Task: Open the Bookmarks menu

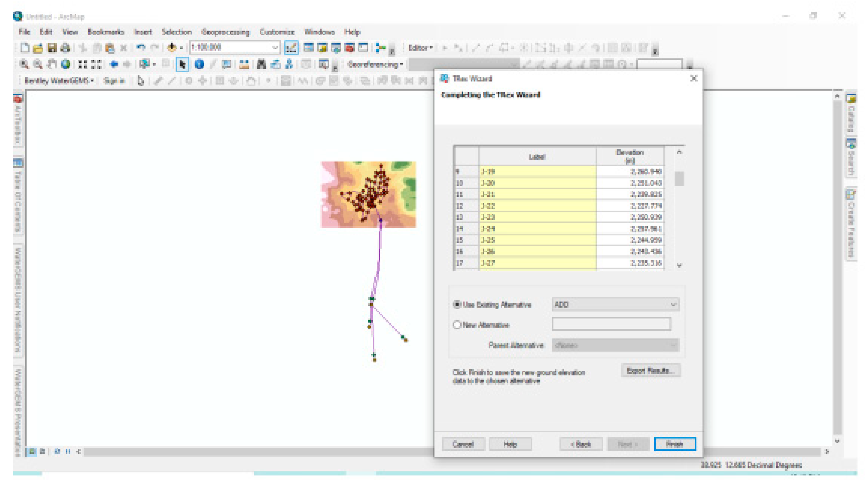Action: click(x=106, y=32)
